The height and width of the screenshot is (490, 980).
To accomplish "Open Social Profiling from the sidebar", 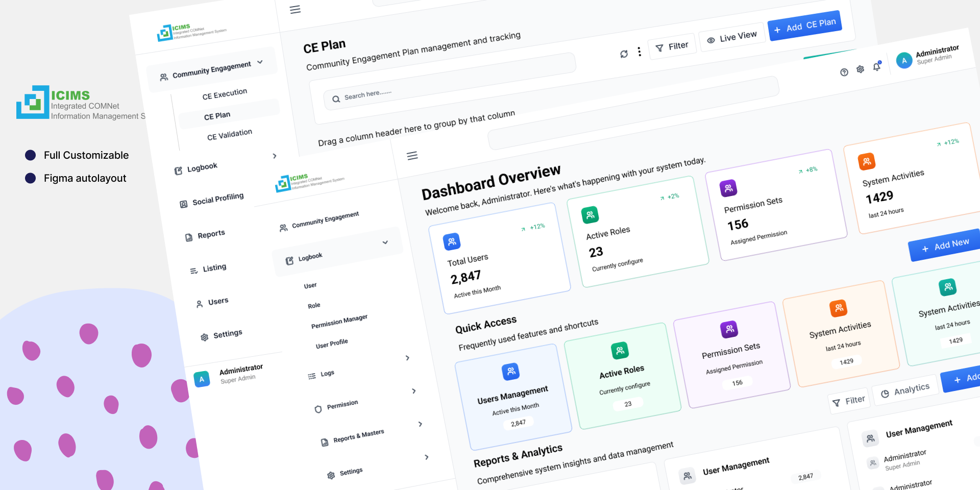I will [x=217, y=198].
